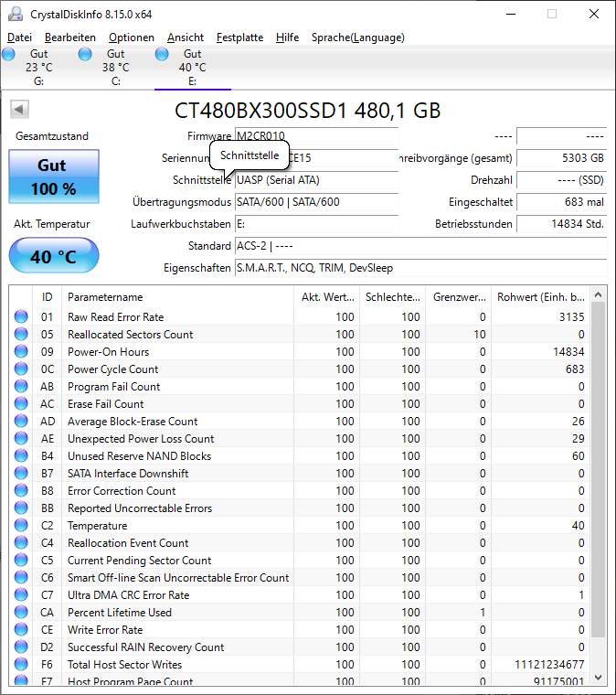Open the Hilfe menu

tap(287, 37)
